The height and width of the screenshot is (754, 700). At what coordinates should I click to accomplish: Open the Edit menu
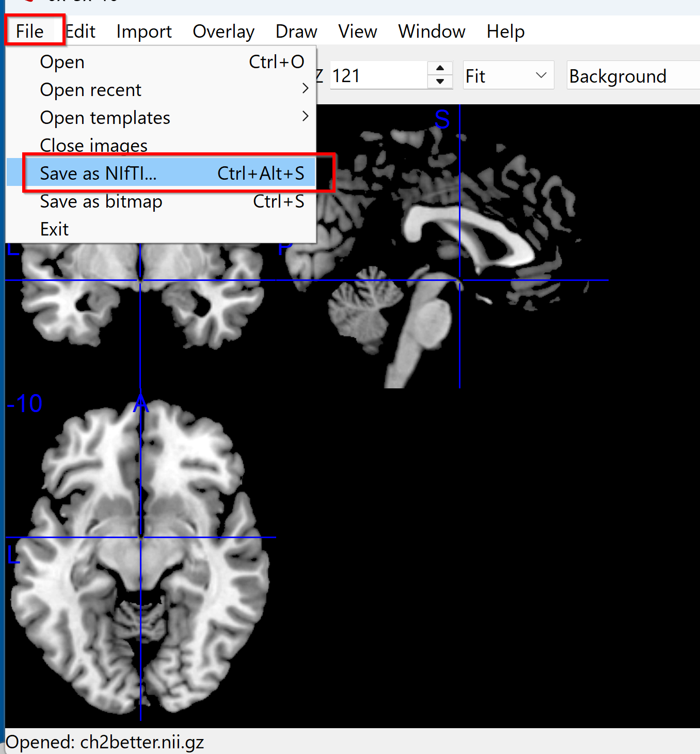point(81,32)
